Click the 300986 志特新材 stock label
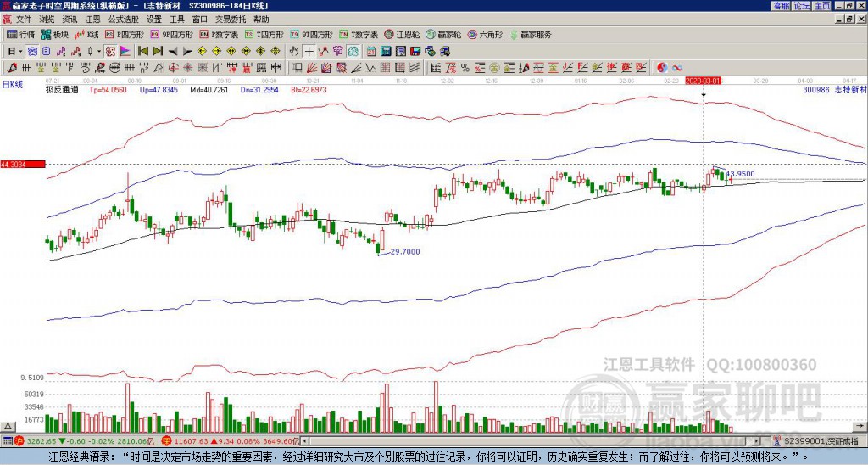Screen dimensions: 868x465 tap(834, 89)
